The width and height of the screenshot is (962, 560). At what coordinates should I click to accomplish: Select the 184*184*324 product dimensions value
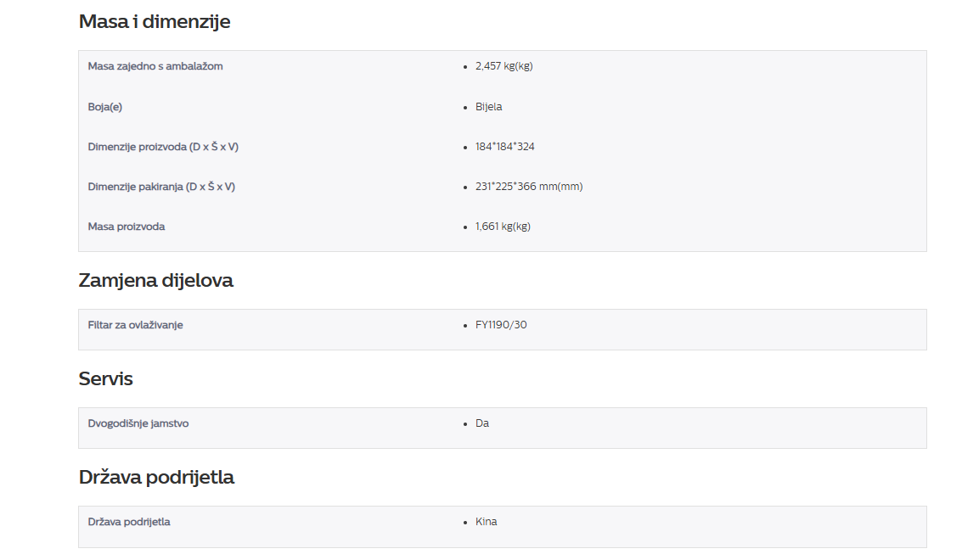pos(504,147)
